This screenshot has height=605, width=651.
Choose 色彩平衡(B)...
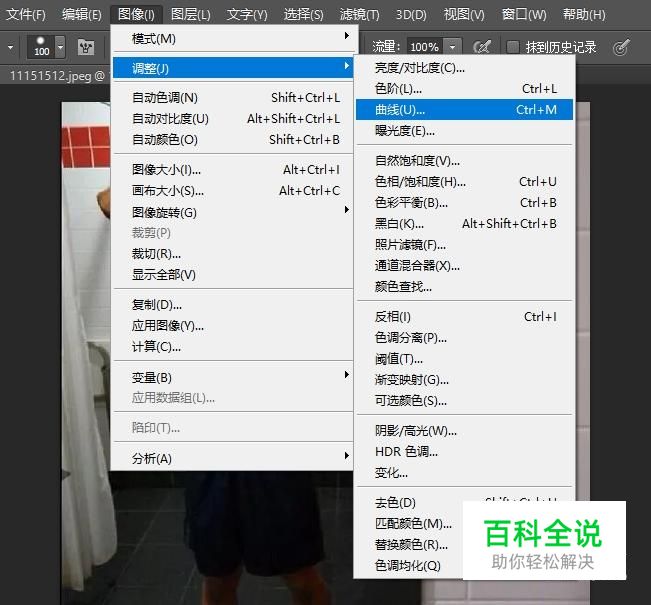click(464, 203)
